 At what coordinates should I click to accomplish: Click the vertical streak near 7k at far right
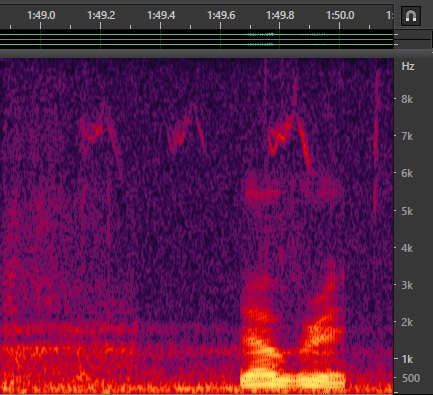pos(377,140)
